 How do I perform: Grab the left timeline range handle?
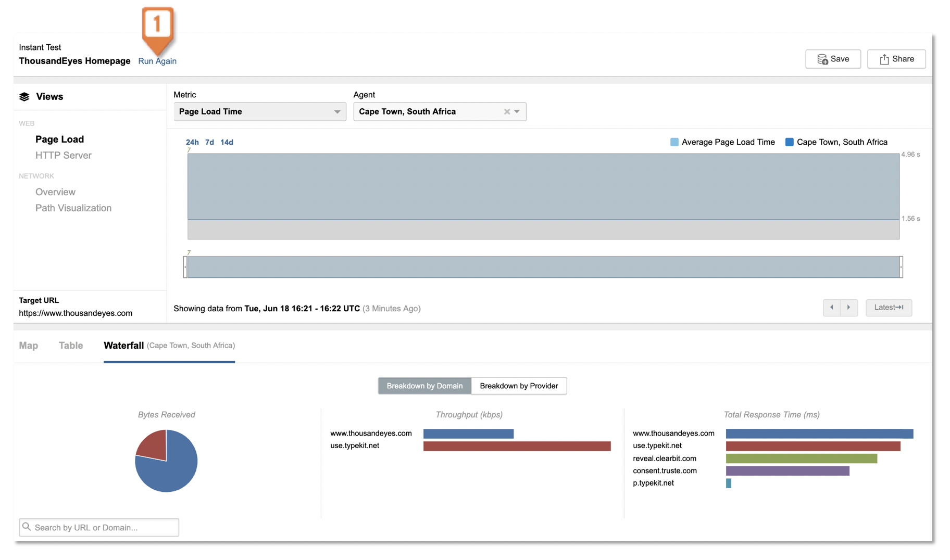coord(185,267)
